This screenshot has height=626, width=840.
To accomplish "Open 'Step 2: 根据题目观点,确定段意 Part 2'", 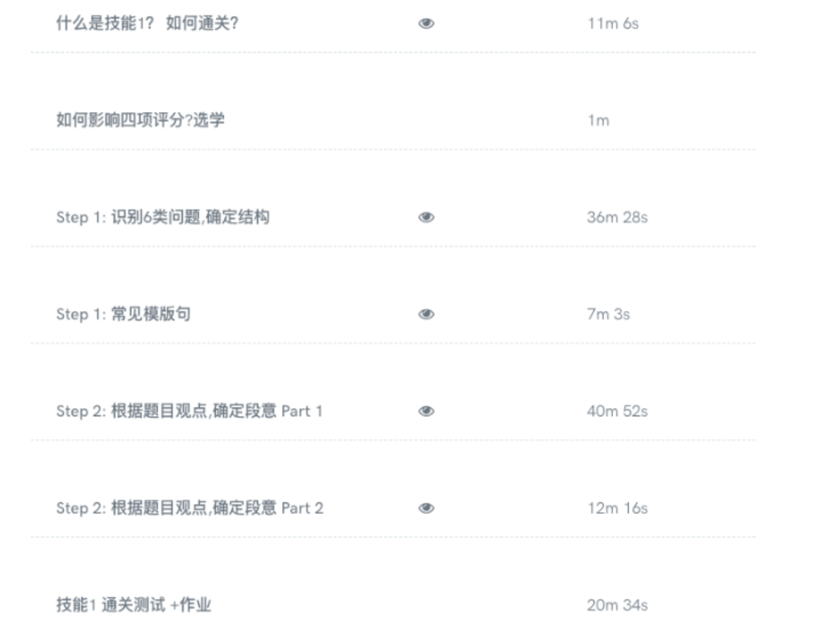I will (189, 508).
